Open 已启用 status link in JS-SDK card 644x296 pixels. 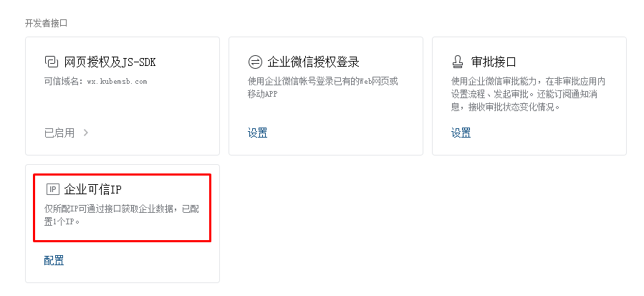(59, 133)
